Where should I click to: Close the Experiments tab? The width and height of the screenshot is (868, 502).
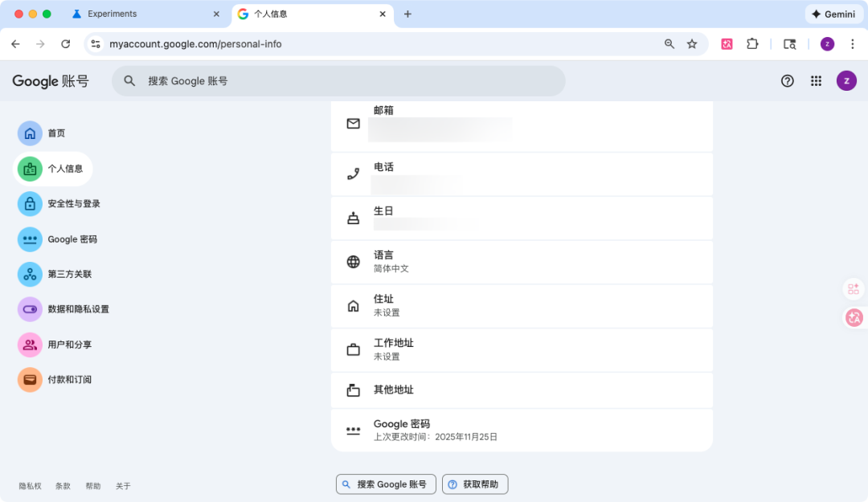216,14
